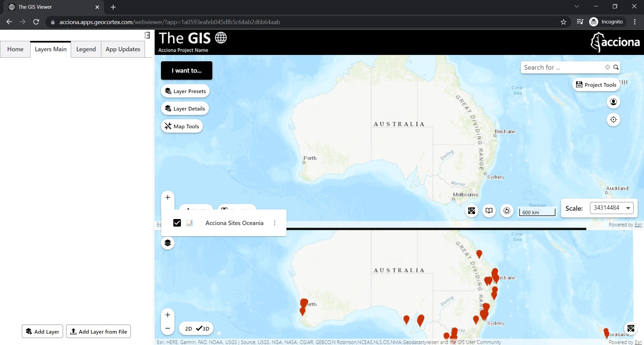Open the App Updates tab
The height and width of the screenshot is (345, 644).
[x=123, y=49]
